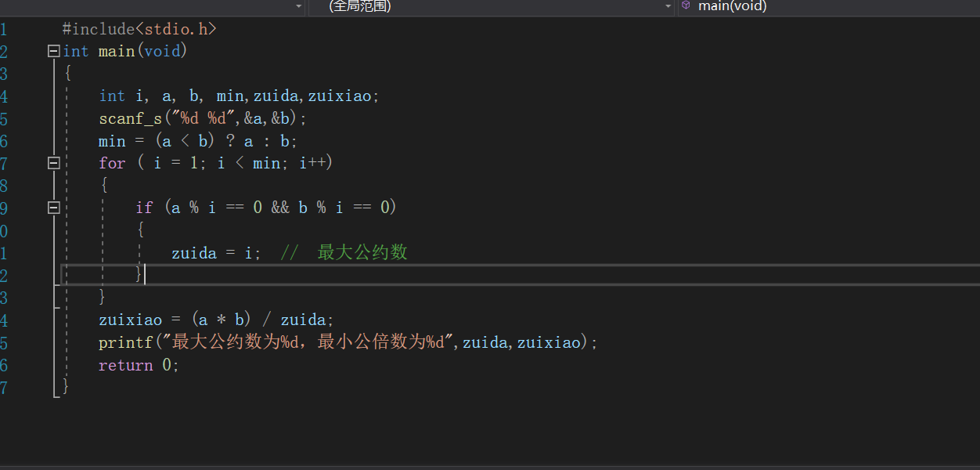Click the scanf_s function call
The height and width of the screenshot is (470, 980).
[130, 118]
